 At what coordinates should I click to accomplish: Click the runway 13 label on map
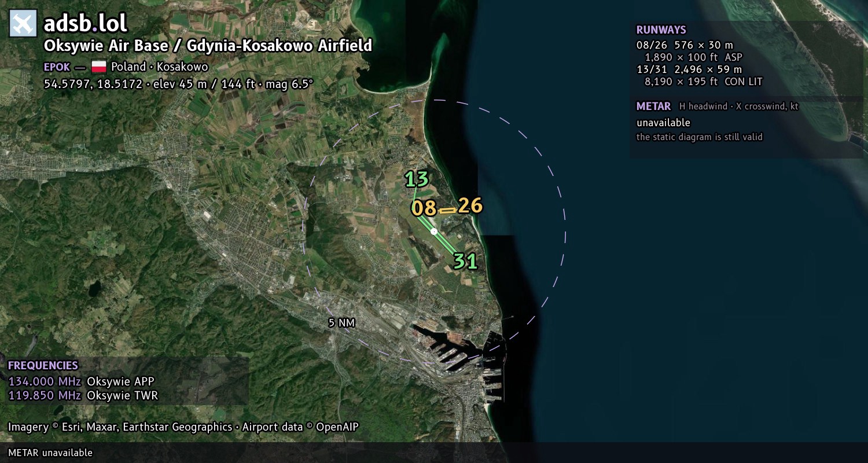click(417, 179)
